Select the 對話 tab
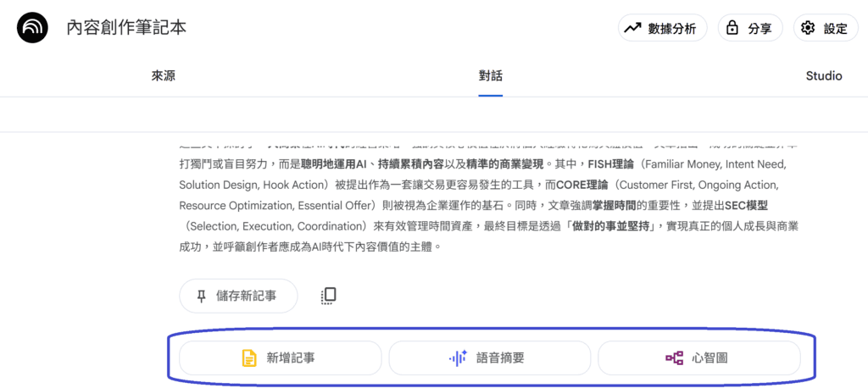The height and width of the screenshot is (388, 868). coord(490,75)
